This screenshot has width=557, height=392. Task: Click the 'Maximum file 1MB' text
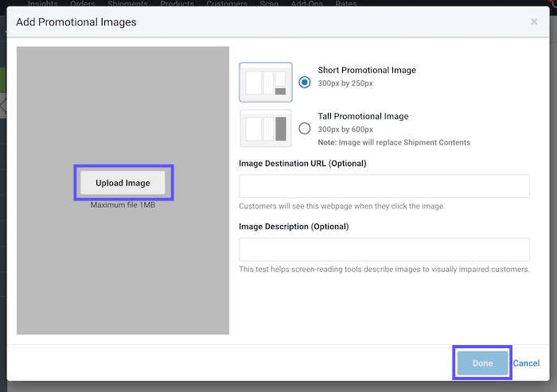pyautogui.click(x=123, y=205)
